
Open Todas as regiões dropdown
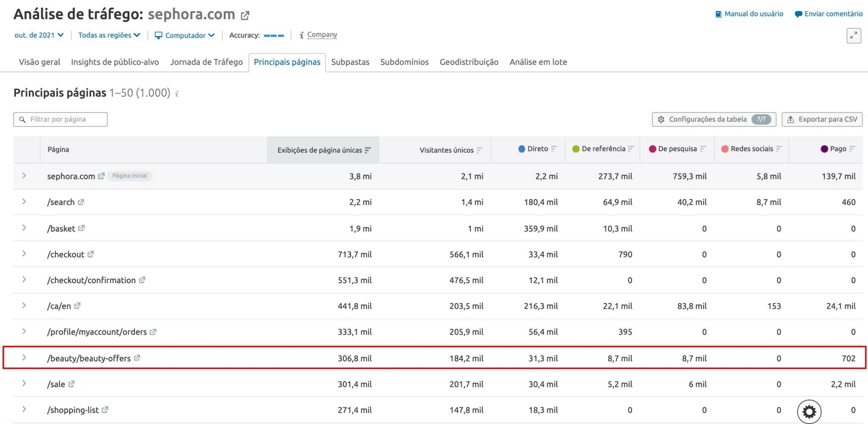point(109,35)
